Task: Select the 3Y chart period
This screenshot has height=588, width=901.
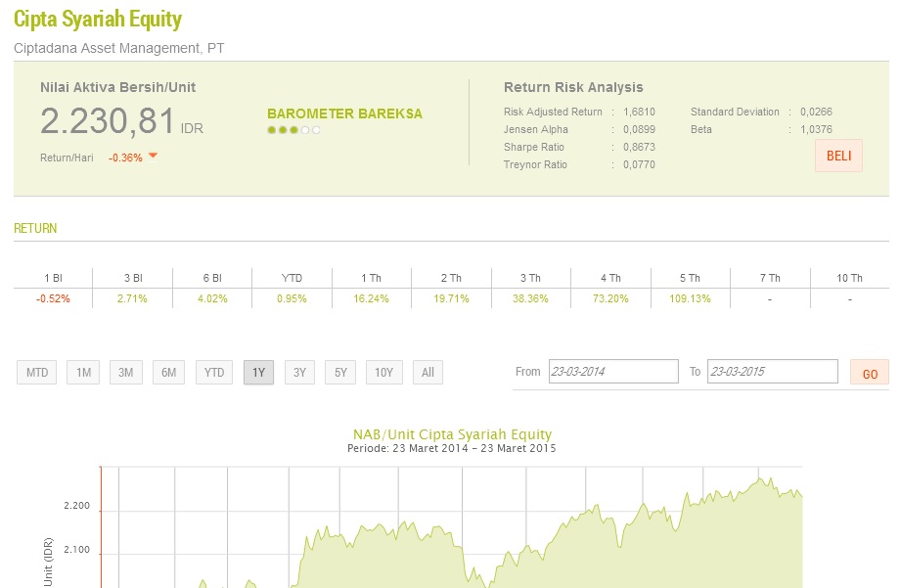Action: 299,373
